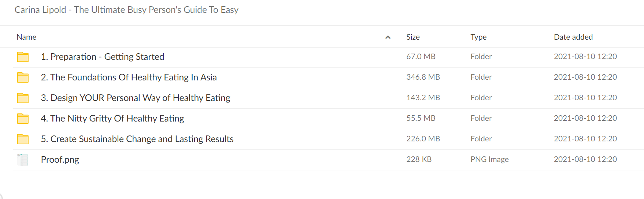Viewport: 644px width, 199px height.
Task: Click folder icon next to Nitty Gritty row
Action: coord(23,119)
